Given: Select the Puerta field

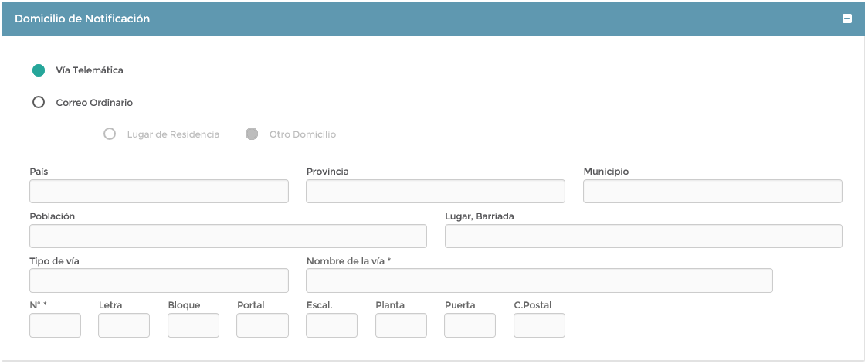Looking at the screenshot, I should pos(470,325).
